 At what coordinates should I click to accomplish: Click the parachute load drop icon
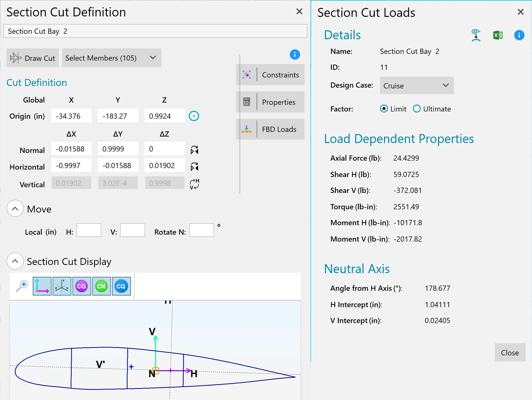(x=476, y=35)
